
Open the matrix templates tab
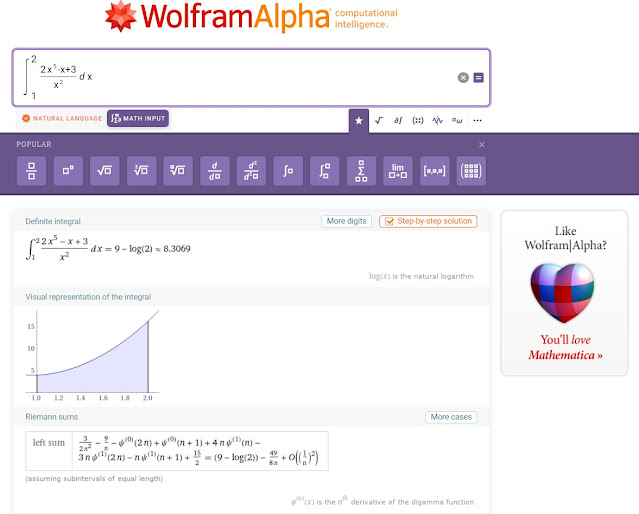[418, 121]
